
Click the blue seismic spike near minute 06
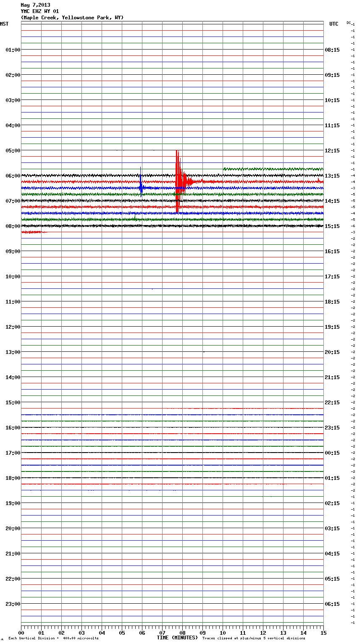pos(141,182)
